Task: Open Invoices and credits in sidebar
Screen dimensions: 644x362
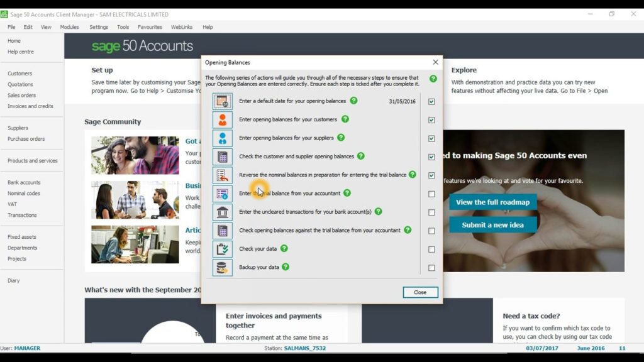Action: [x=30, y=106]
